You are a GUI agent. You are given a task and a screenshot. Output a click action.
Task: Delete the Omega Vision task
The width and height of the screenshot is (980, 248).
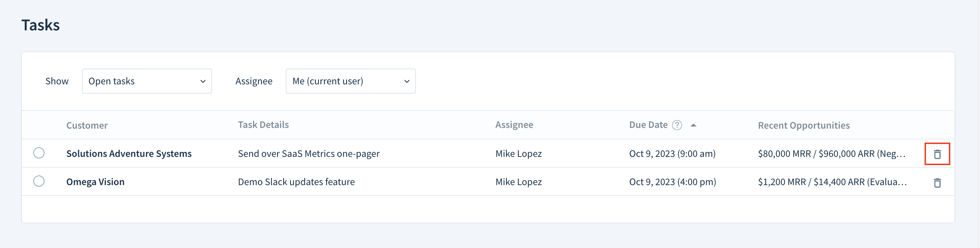(x=937, y=183)
